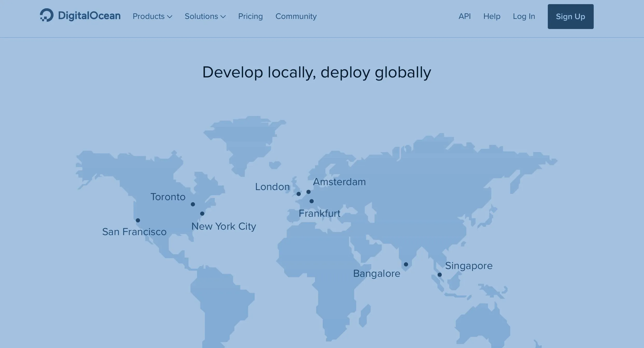The height and width of the screenshot is (348, 644).
Task: Select the Bangalore map dot
Action: tap(406, 264)
